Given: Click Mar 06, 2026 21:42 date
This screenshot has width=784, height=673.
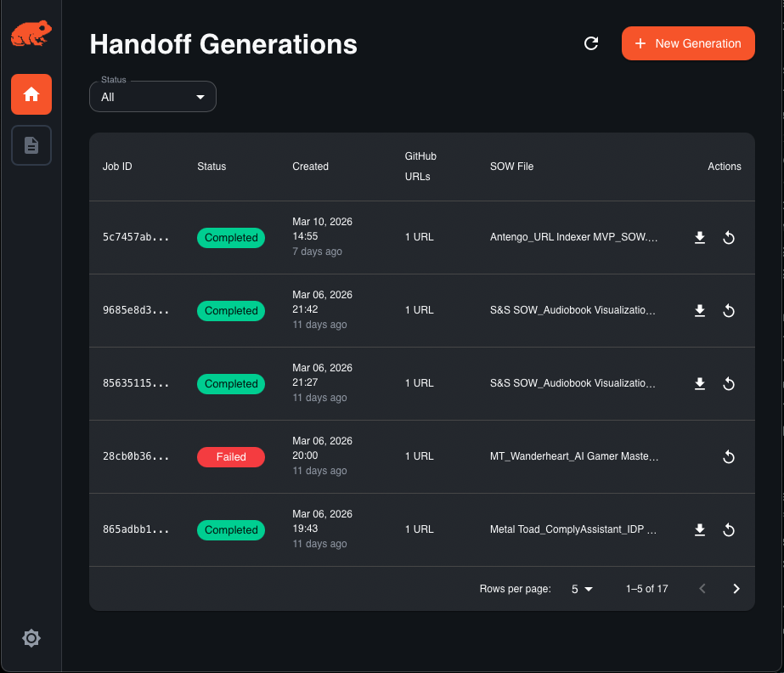Looking at the screenshot, I should point(322,302).
